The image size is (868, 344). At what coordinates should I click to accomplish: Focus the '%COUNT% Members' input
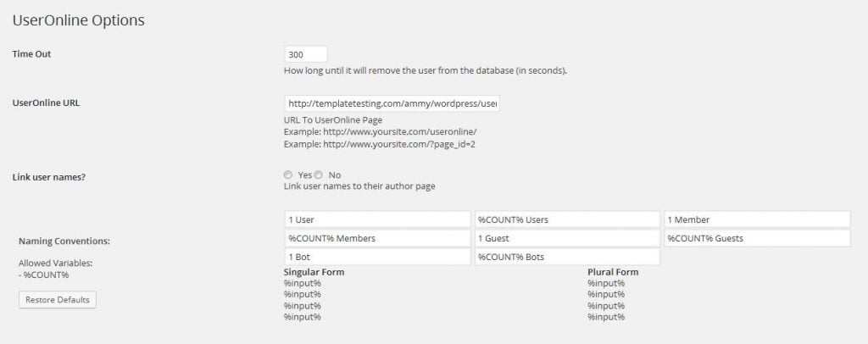click(377, 238)
